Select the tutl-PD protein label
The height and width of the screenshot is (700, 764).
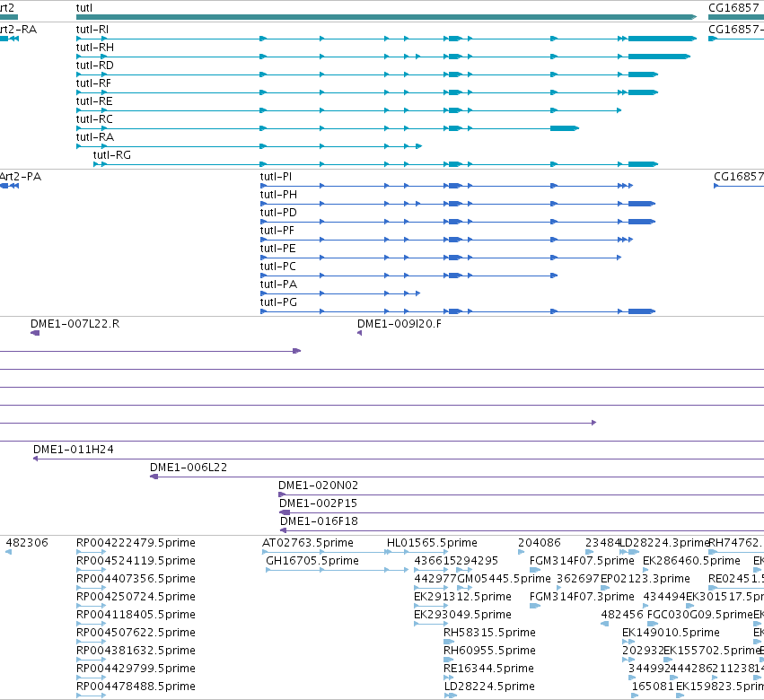click(x=278, y=213)
